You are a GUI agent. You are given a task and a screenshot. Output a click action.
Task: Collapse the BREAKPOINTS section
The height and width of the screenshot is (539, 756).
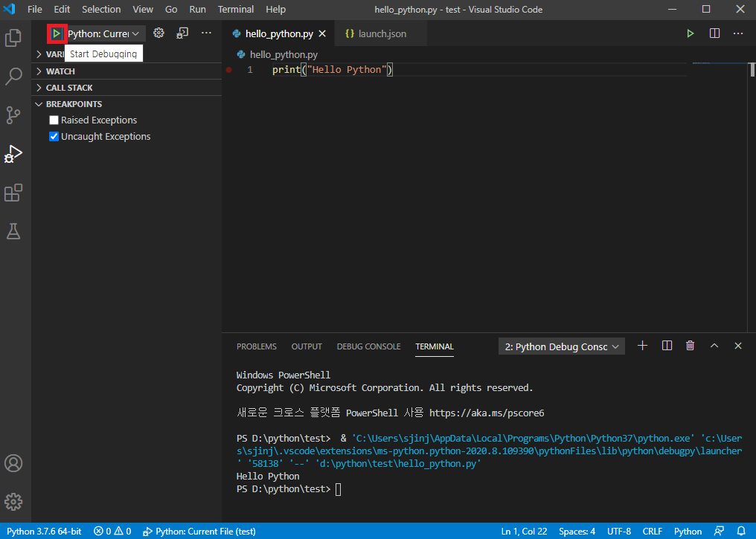click(126, 104)
